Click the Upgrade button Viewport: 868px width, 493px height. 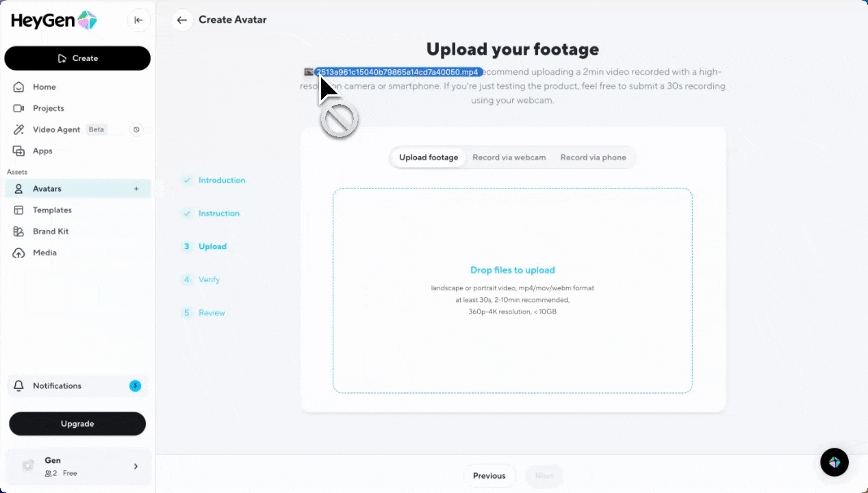(x=77, y=424)
